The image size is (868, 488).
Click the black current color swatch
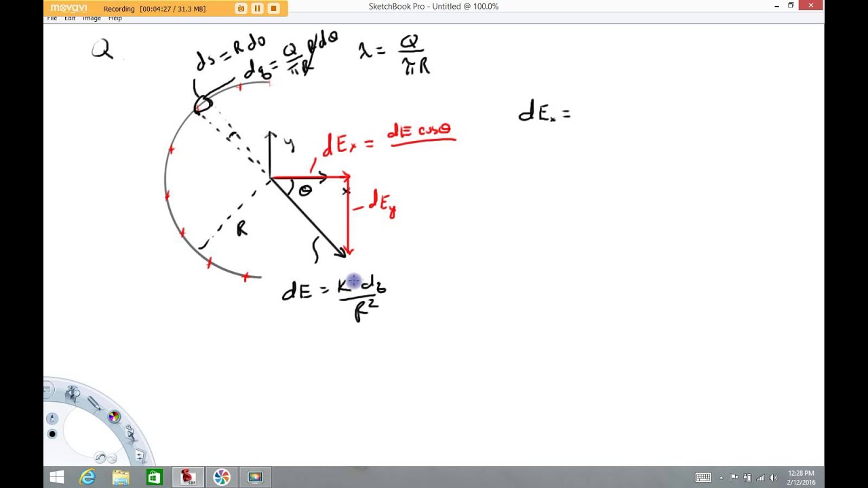52,434
